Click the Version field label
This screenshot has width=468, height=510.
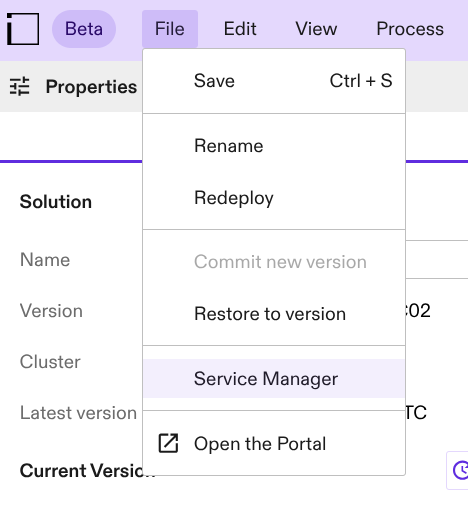[51, 311]
